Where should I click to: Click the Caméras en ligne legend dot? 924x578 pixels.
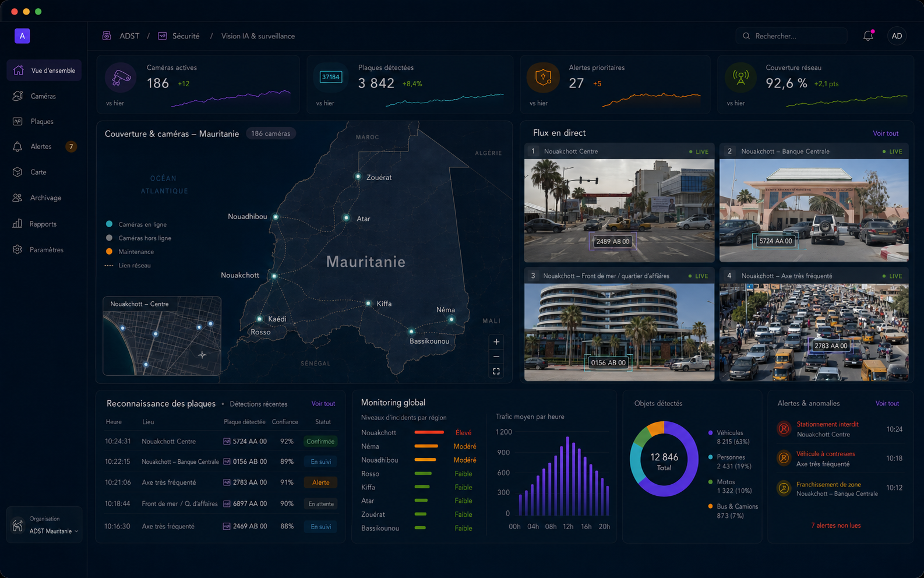[109, 224]
